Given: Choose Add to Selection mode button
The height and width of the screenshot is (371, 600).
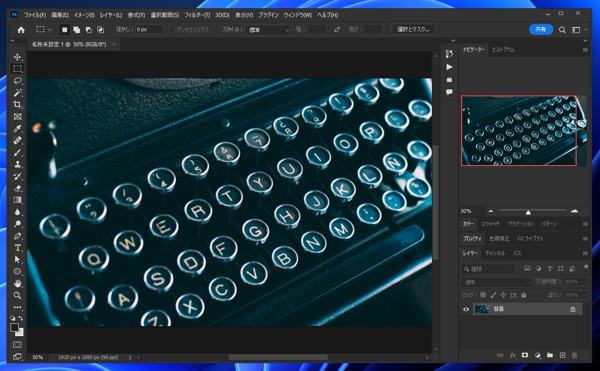Looking at the screenshot, I should click(77, 29).
